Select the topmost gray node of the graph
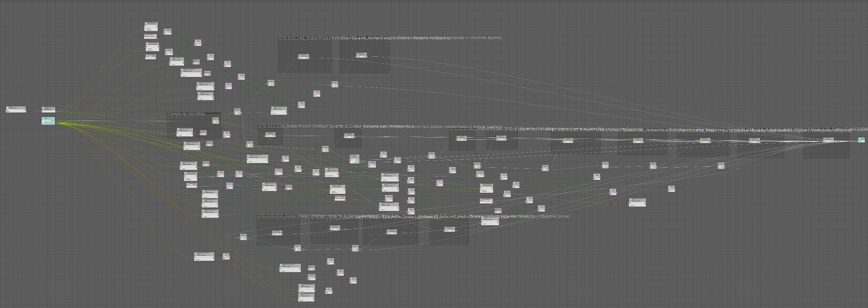The width and height of the screenshot is (868, 308). [151, 27]
